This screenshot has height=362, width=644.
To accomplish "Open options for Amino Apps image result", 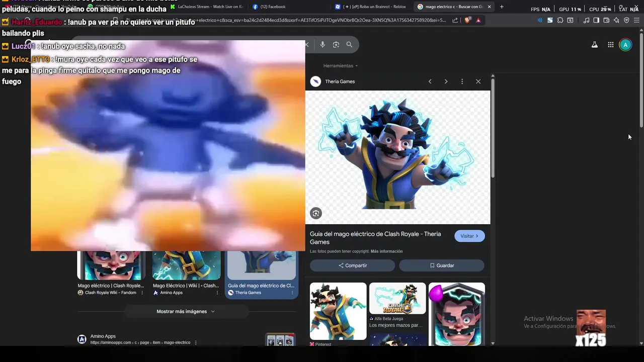I will pos(217,293).
